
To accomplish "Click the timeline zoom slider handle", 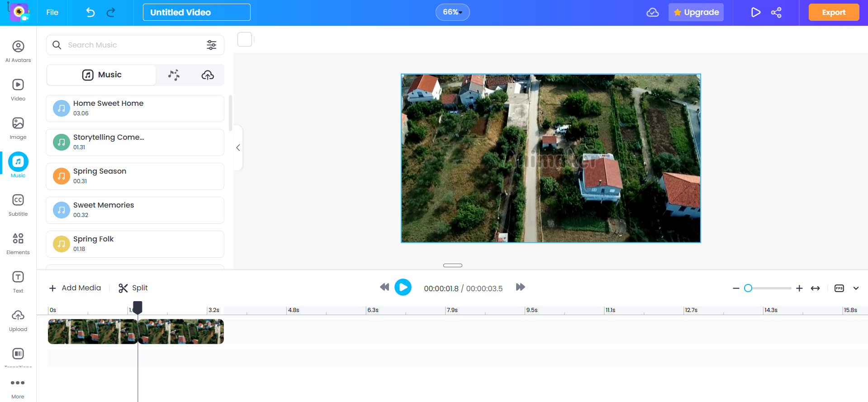I will pos(748,288).
